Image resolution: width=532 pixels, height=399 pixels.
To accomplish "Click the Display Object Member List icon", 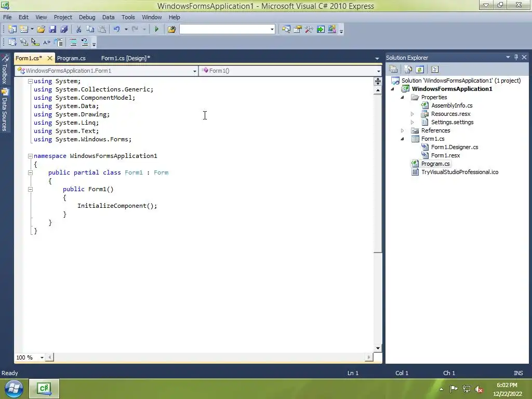I will [12, 43].
